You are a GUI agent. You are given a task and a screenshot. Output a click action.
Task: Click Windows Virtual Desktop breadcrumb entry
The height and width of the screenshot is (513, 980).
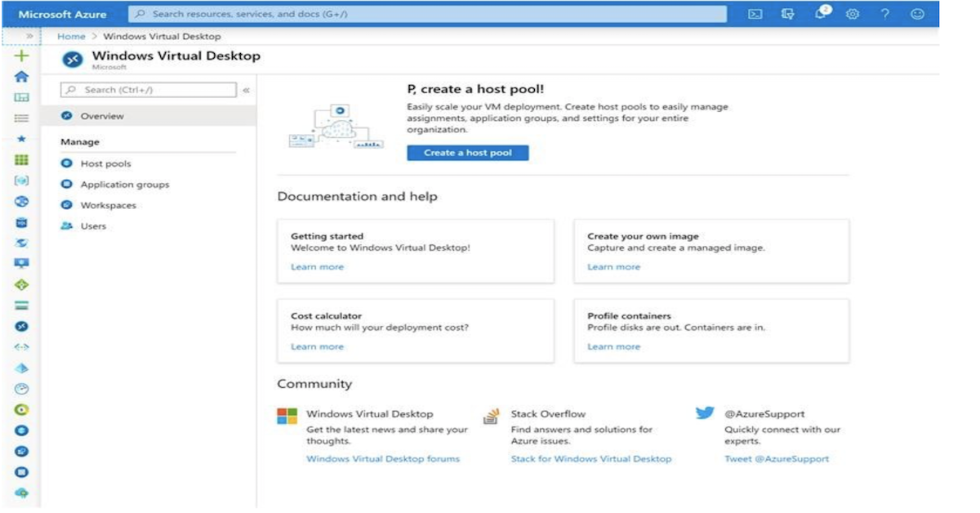click(162, 36)
